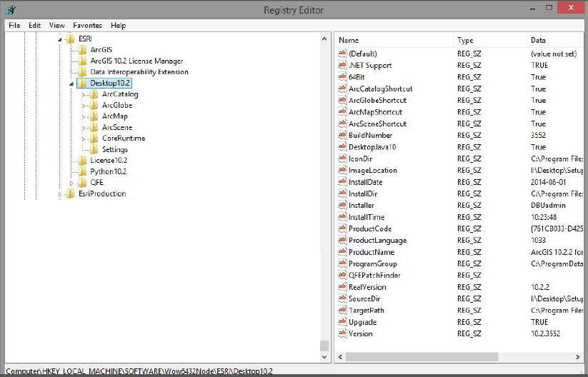Image resolution: width=588 pixels, height=377 pixels.
Task: Expand the ArcCatalog subkey
Action: coord(84,94)
